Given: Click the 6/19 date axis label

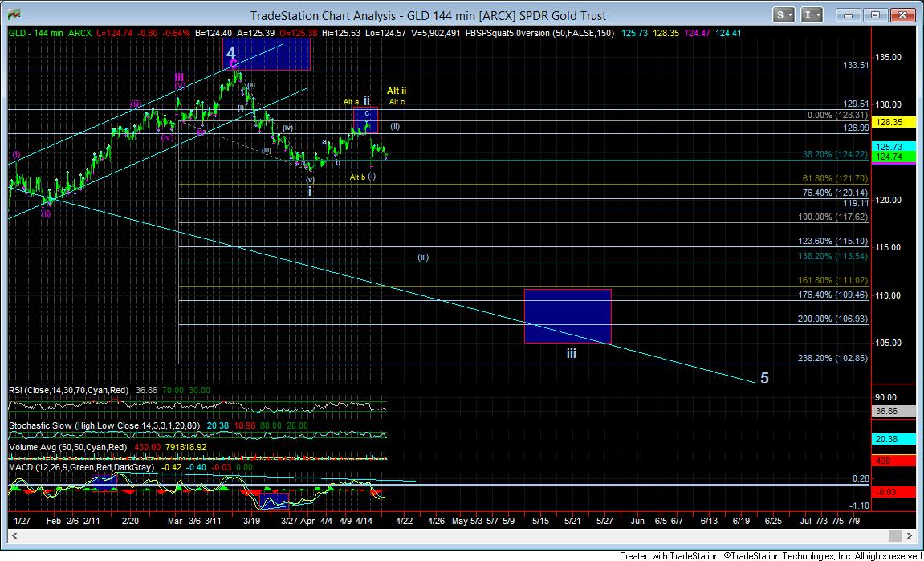Looking at the screenshot, I should click(741, 521).
